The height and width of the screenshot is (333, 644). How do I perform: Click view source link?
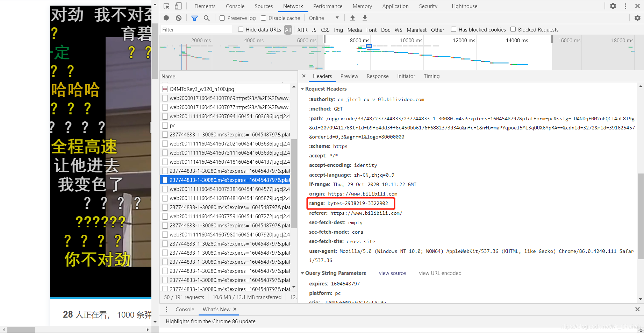pos(392,273)
